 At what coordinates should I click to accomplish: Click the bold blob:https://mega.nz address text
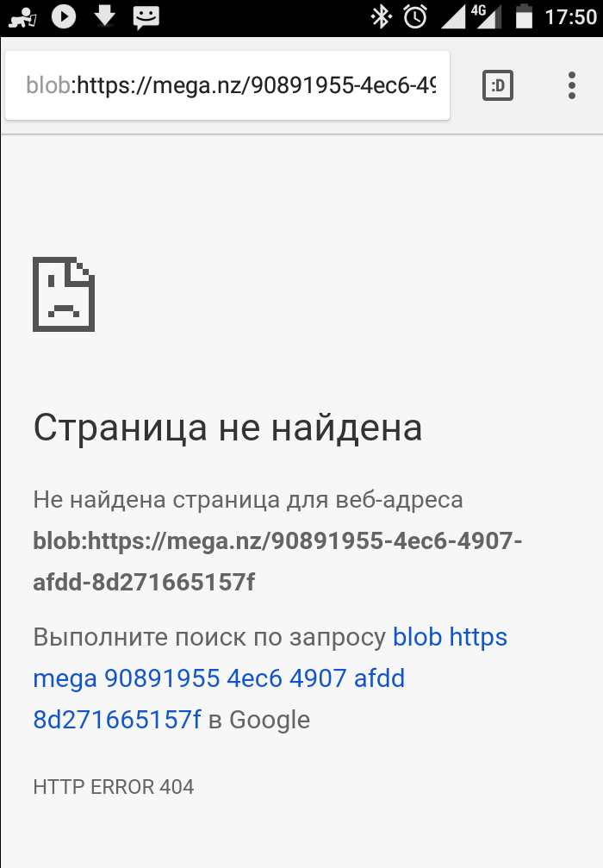(277, 561)
